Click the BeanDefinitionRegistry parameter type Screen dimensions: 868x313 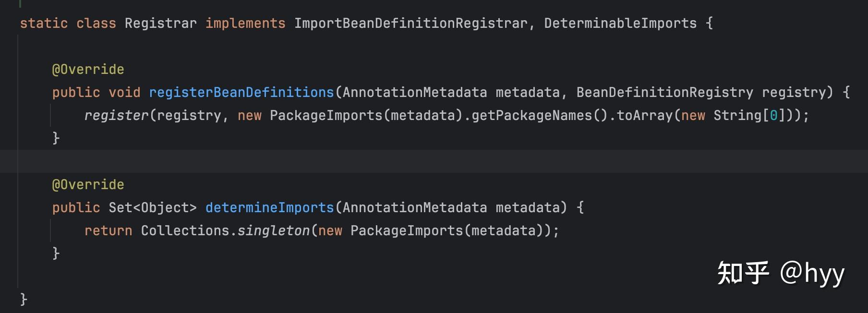pos(664,92)
